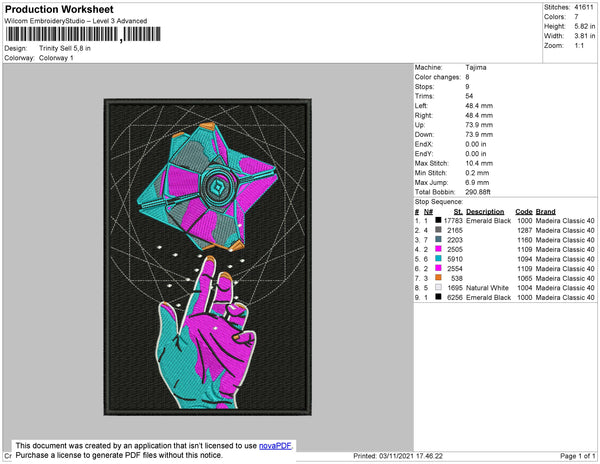The height and width of the screenshot is (464, 600).
Task: Click the black swatch in stop row 1
Action: click(x=438, y=220)
